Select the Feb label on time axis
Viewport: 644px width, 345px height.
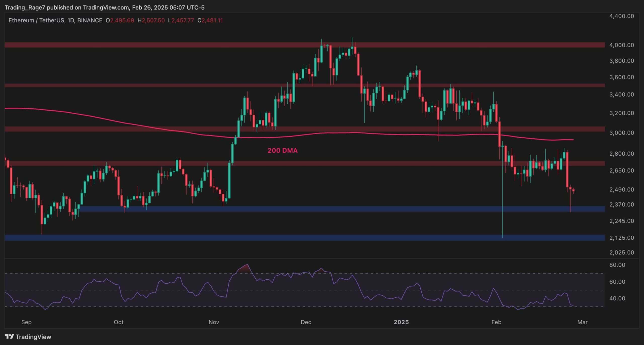(x=496, y=322)
